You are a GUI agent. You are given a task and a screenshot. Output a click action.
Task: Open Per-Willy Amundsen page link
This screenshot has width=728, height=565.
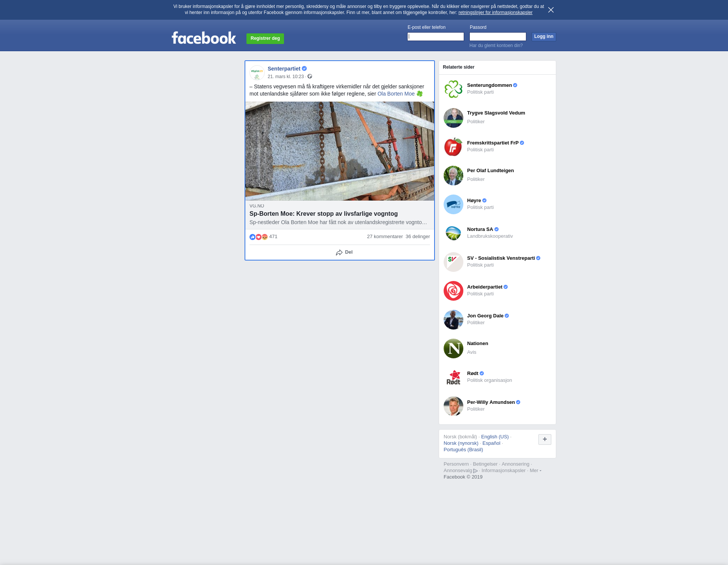pos(491,402)
